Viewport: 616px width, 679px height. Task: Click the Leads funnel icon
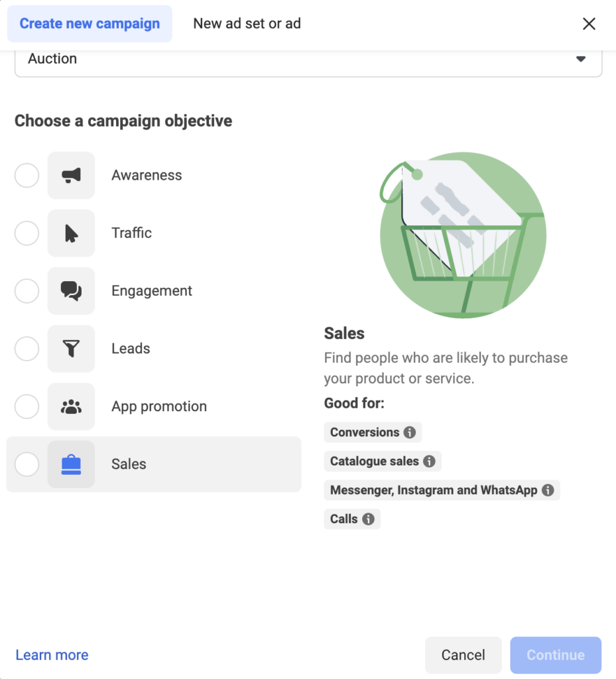(71, 348)
